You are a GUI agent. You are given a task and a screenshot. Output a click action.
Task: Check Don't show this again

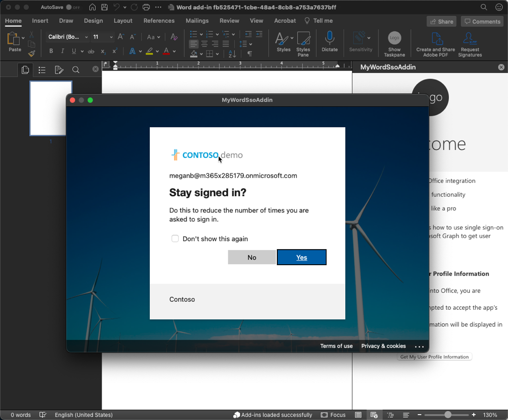tap(175, 239)
